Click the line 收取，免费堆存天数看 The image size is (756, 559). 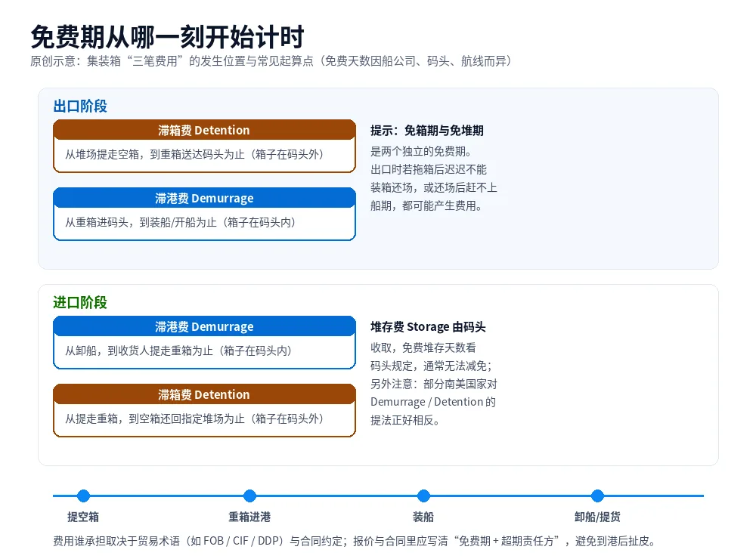coord(423,347)
